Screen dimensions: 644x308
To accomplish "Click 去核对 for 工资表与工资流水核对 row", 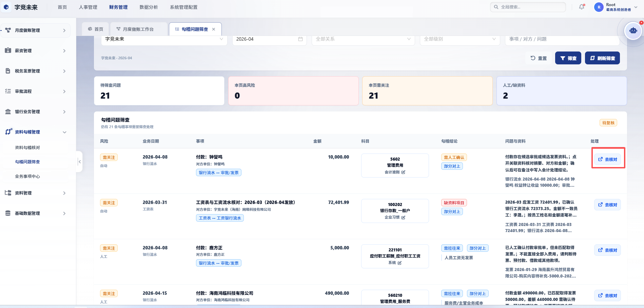I will pos(608,205).
